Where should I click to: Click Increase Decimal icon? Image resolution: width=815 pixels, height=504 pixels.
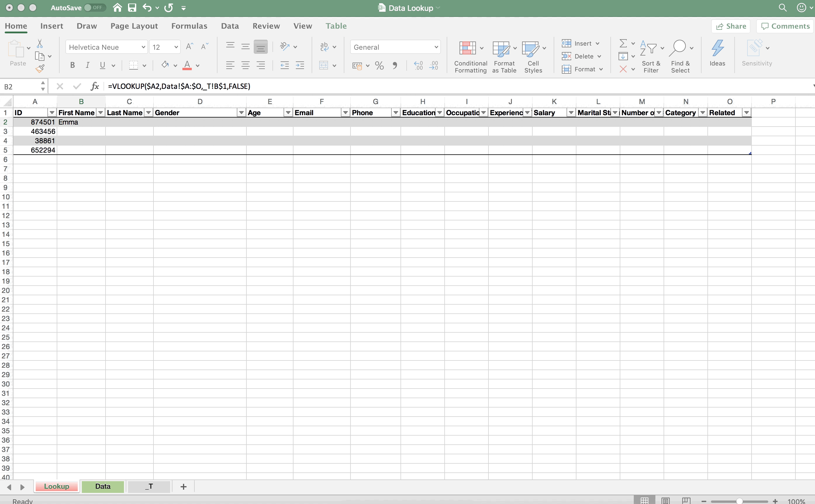pos(418,65)
